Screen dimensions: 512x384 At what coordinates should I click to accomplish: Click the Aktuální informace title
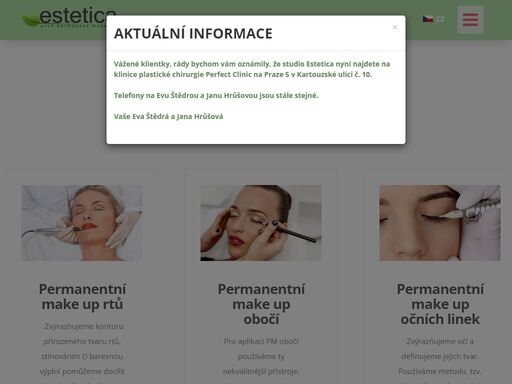(193, 34)
